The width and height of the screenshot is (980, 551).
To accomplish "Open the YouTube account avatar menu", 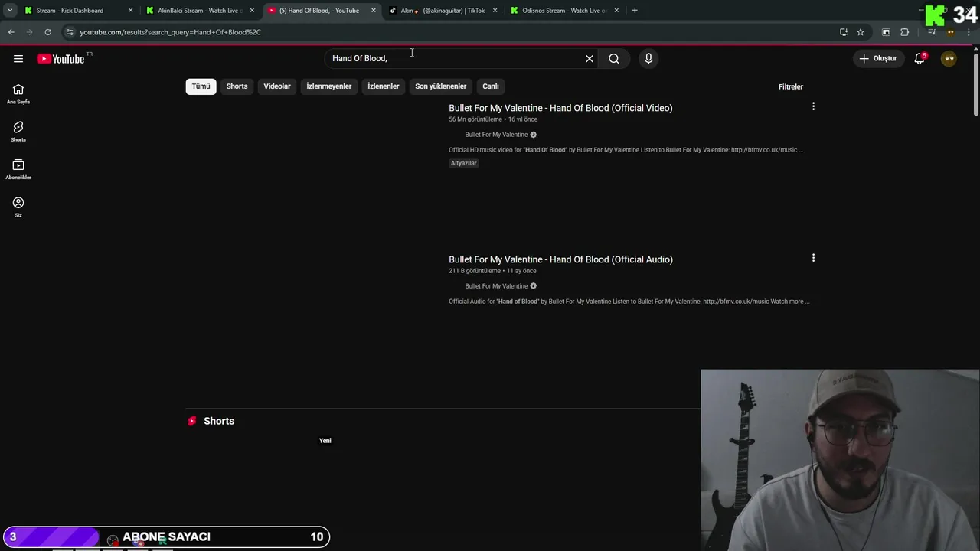I will click(x=949, y=58).
